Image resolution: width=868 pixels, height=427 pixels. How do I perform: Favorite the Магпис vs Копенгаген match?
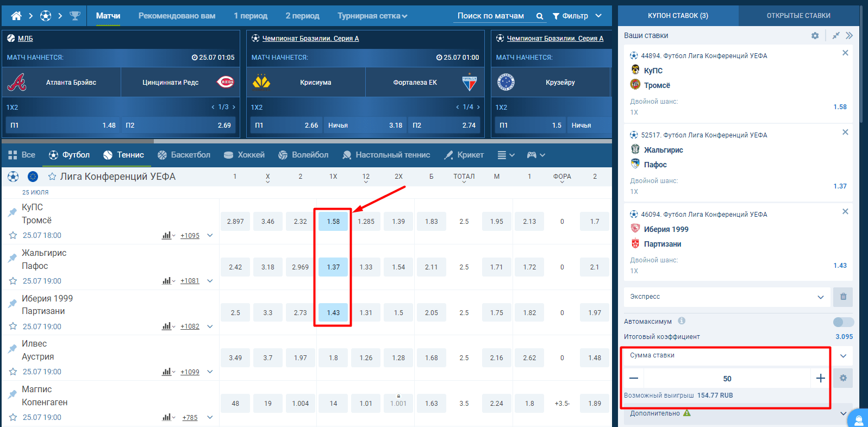[13, 417]
